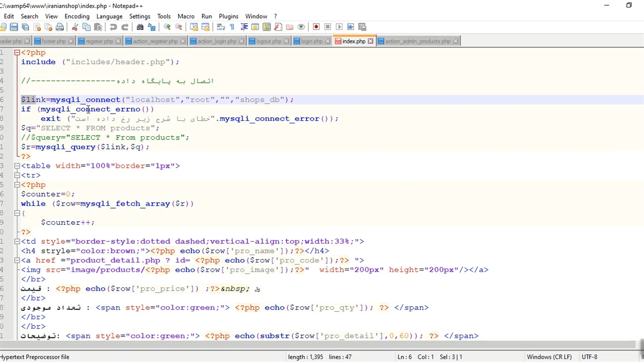Toggle Show All Characters pilcrow icon
The height and width of the screenshot is (362, 644).
[x=232, y=27]
